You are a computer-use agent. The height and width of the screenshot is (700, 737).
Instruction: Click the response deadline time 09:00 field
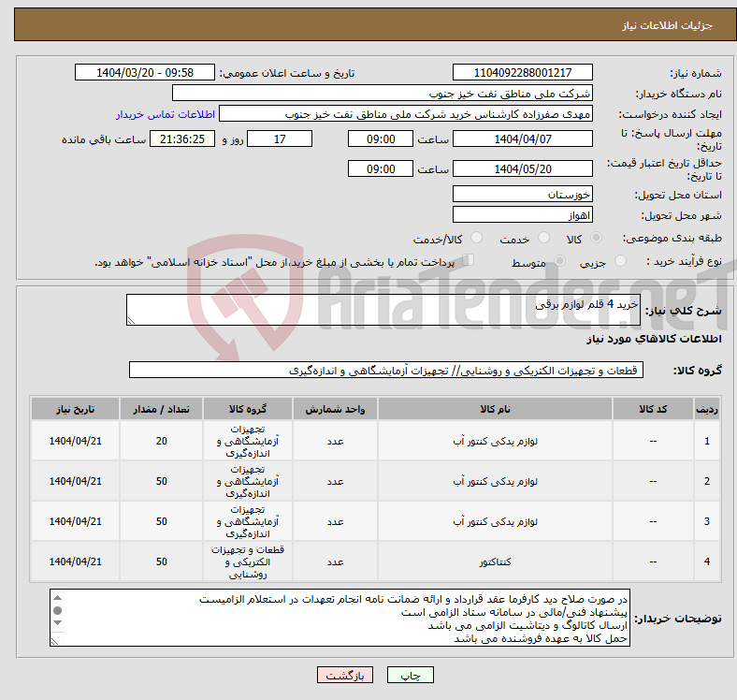tap(381, 139)
